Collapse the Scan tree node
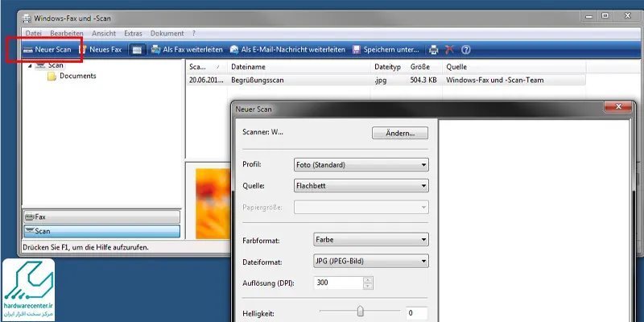The height and width of the screenshot is (322, 644). pyautogui.click(x=30, y=66)
